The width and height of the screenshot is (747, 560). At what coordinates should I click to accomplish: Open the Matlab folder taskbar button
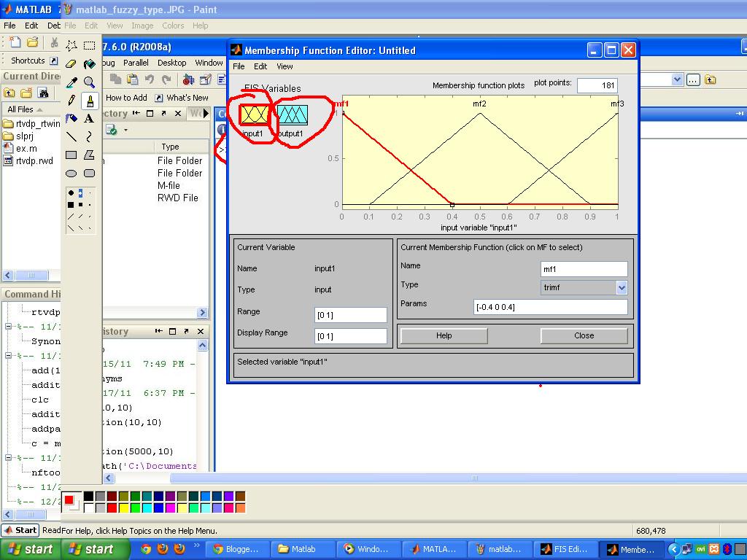click(x=303, y=549)
